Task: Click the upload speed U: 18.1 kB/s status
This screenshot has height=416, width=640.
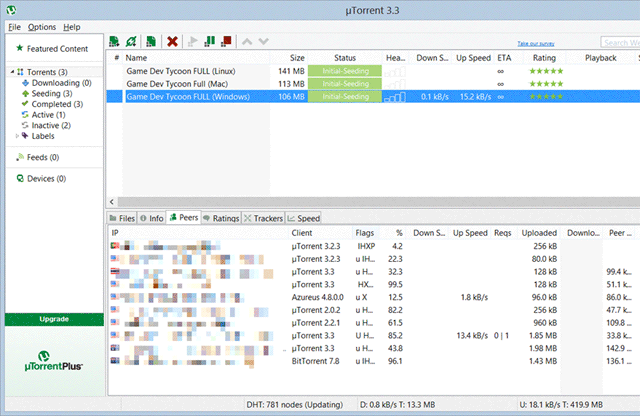Action: coord(561,405)
